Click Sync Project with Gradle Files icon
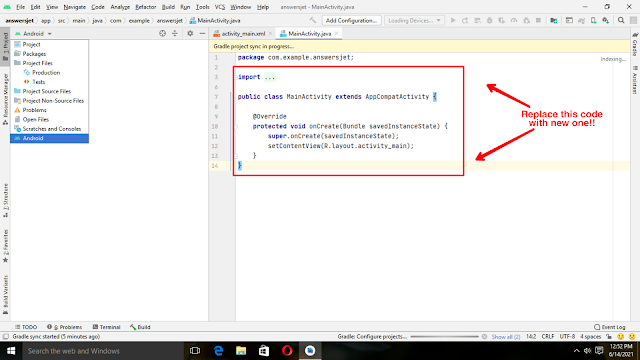Image resolution: width=640 pixels, height=360 pixels. click(x=581, y=20)
